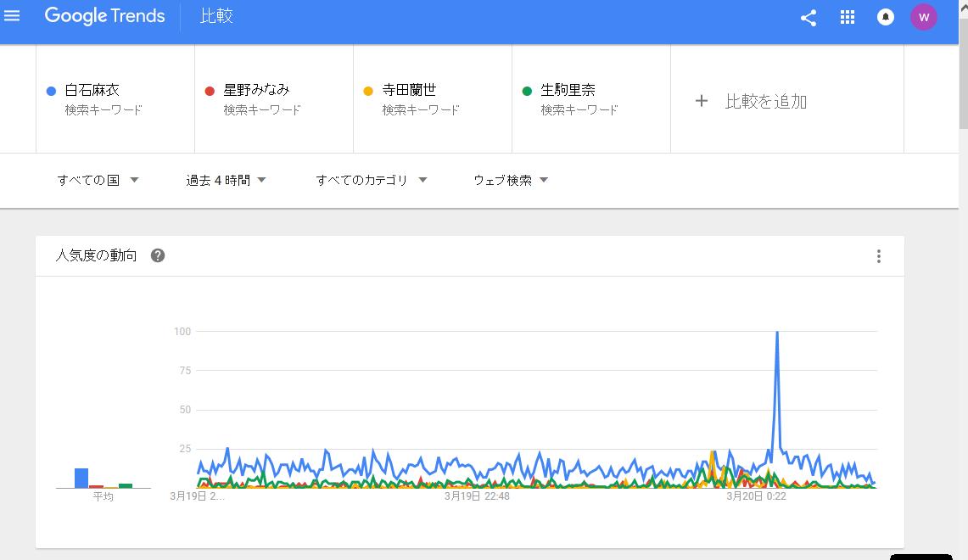This screenshot has width=968, height=560.
Task: Click the 星野みなみ red color dot
Action: (210, 92)
